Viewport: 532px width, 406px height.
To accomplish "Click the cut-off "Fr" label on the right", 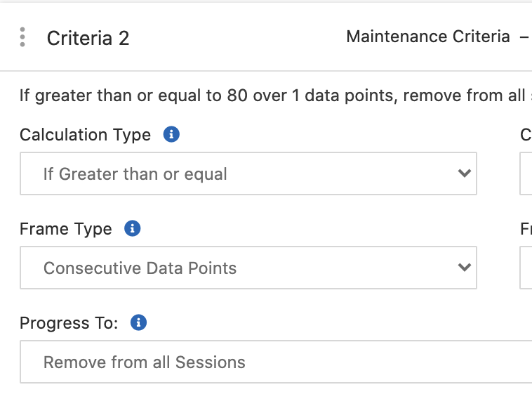I will coord(526,229).
